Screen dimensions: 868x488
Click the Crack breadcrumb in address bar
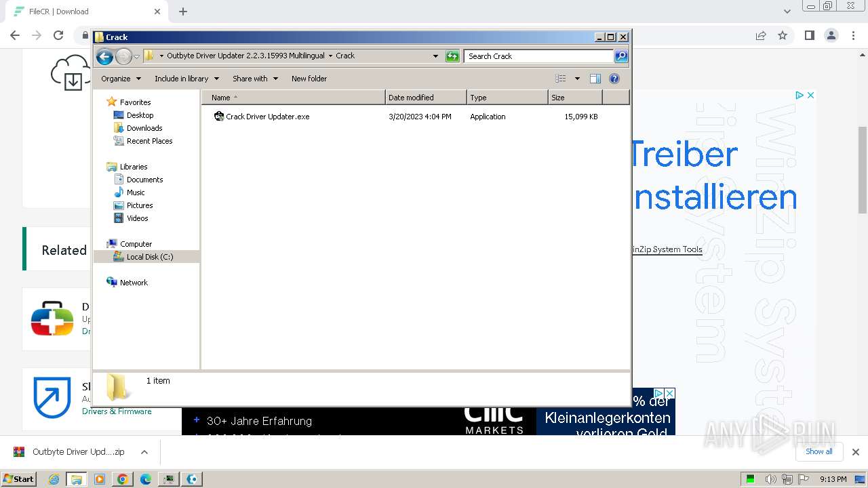(345, 56)
